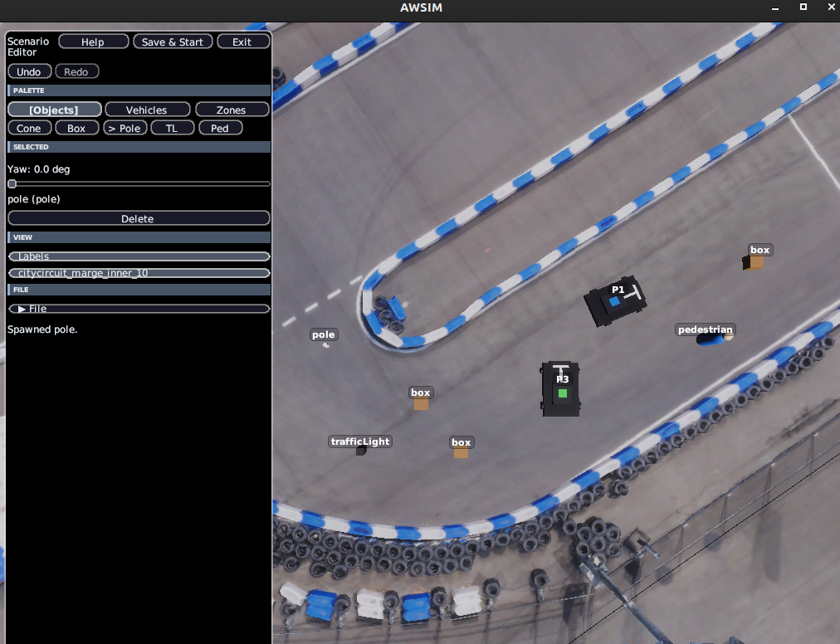The width and height of the screenshot is (840, 644).
Task: Select the trafficLight object in scene
Action: [x=362, y=451]
